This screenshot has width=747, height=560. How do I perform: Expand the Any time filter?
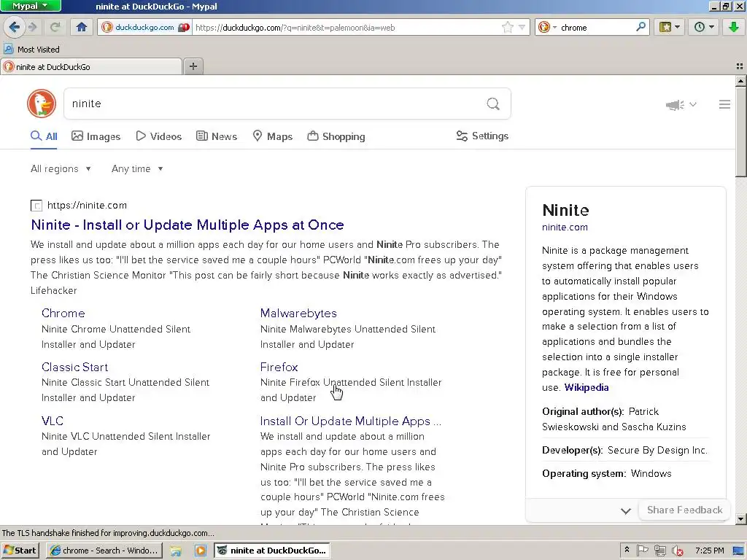137,168
